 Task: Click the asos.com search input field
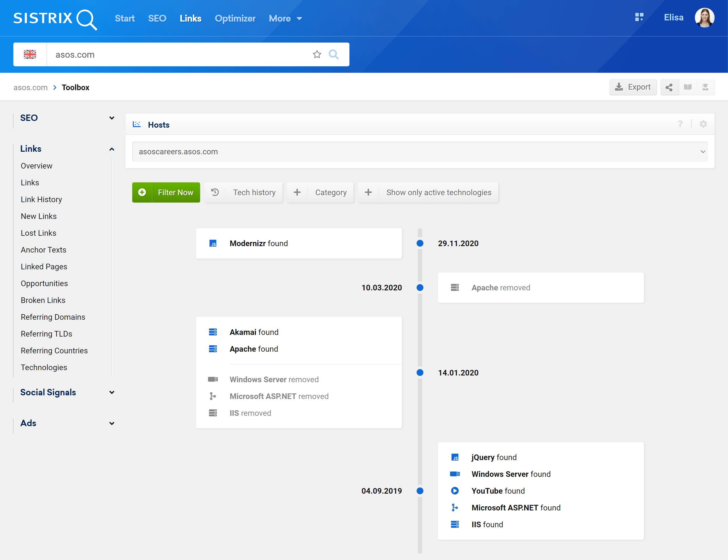(x=180, y=54)
